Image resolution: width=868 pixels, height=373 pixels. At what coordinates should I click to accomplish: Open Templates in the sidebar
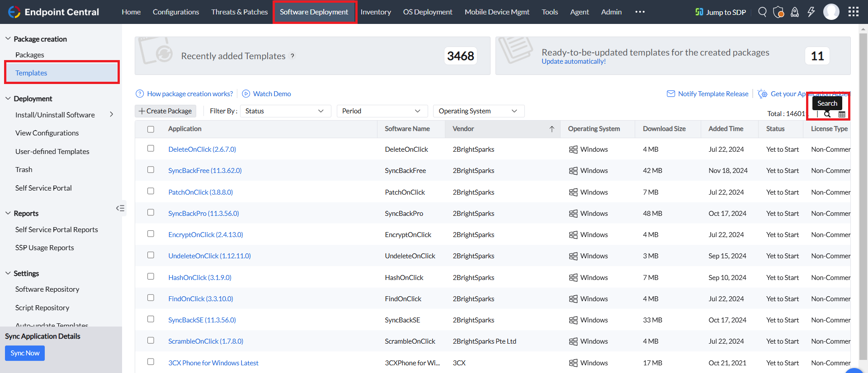31,73
